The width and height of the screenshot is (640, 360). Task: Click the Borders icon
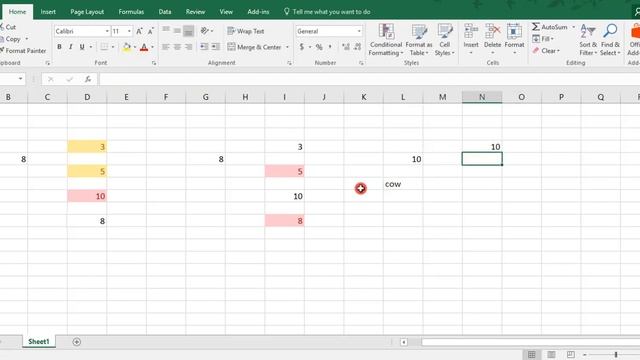click(104, 47)
